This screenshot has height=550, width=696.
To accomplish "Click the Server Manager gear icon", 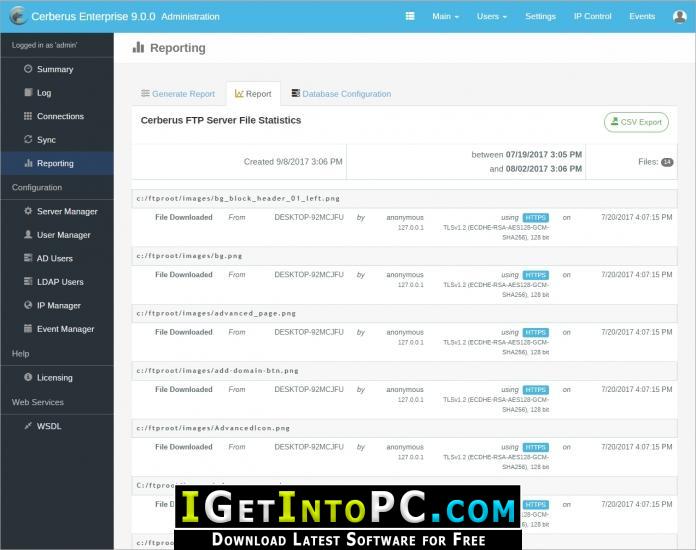I will 28,211.
